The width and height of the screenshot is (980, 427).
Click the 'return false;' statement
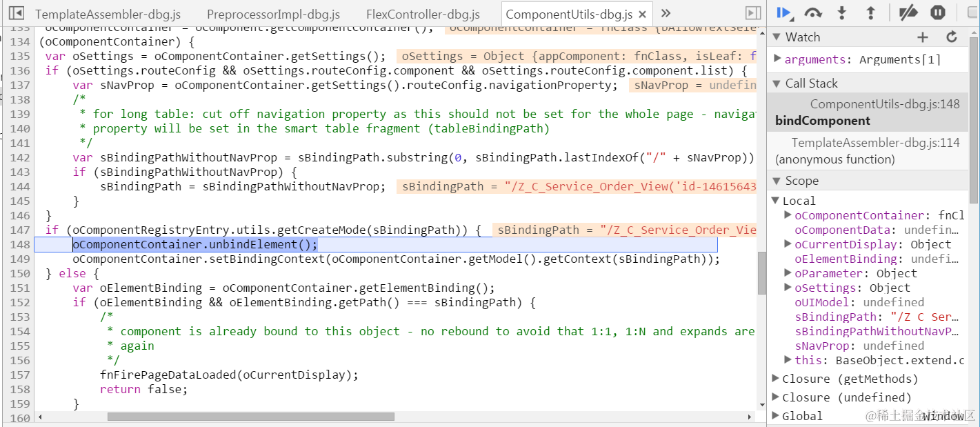pyautogui.click(x=143, y=389)
